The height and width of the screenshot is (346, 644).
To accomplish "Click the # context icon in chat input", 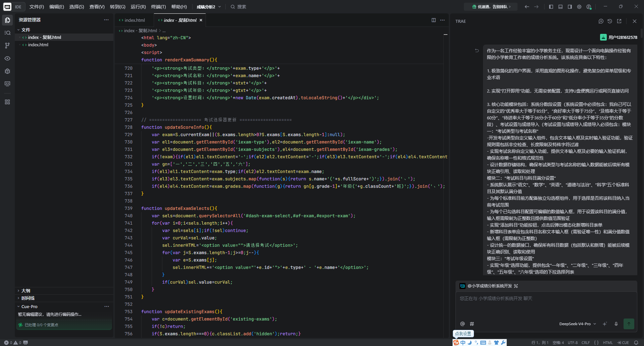I will point(472,324).
